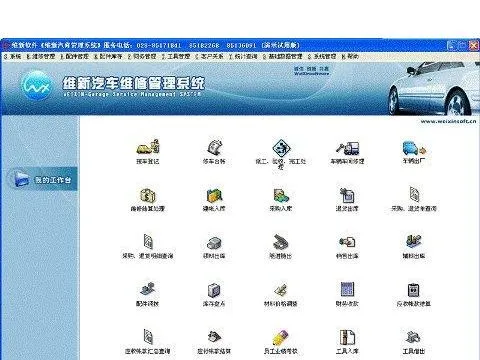Open the 客户关系 menu
Viewport: 480px width, 360px height.
tap(209, 57)
